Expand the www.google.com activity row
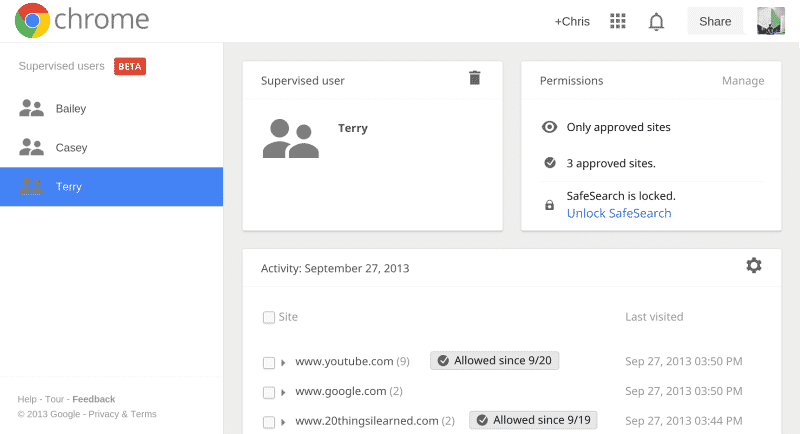 click(283, 392)
